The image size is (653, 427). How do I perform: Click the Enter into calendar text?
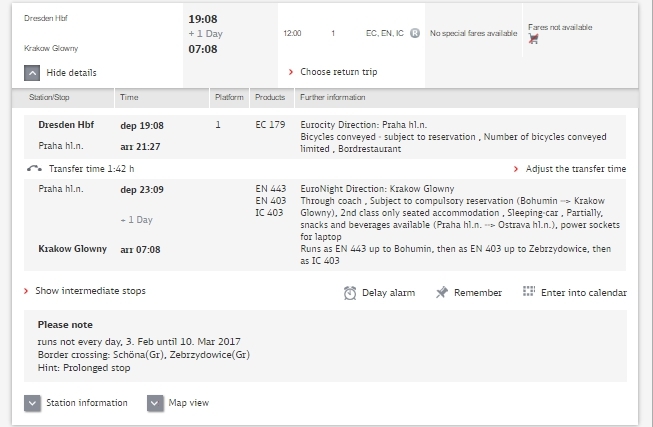[x=583, y=292]
